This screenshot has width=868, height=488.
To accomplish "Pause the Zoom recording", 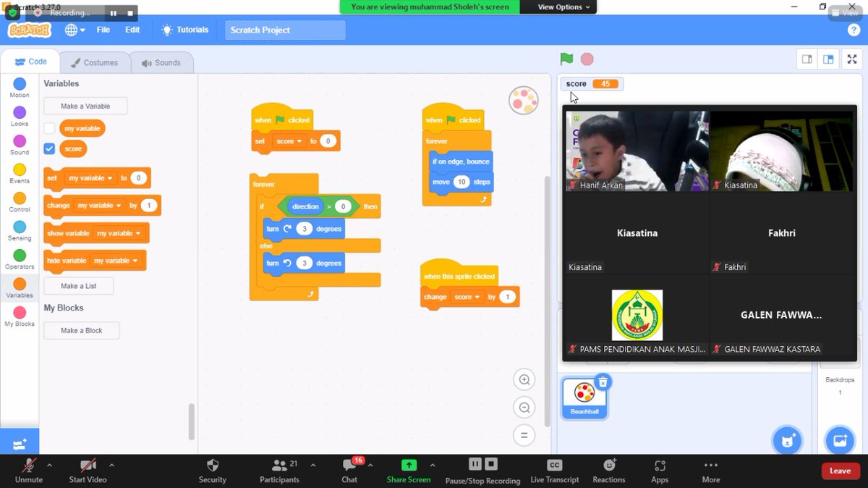I will pyautogui.click(x=475, y=464).
